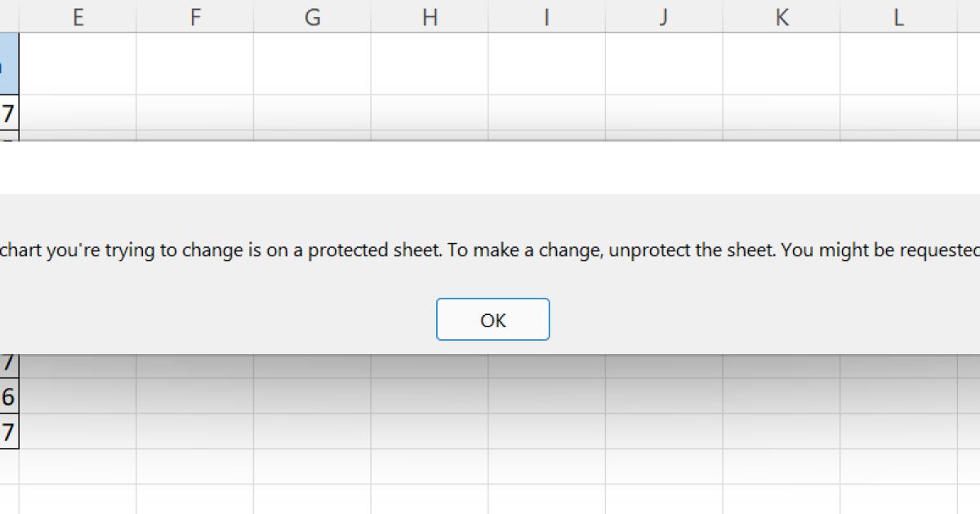The width and height of the screenshot is (980, 514).
Task: Select the column I header
Action: [x=546, y=17]
